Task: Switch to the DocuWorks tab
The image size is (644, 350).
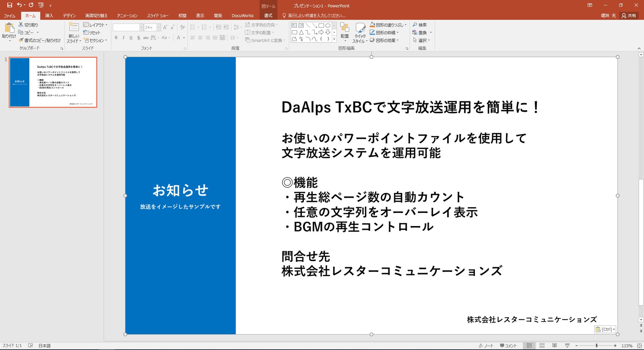Action: tap(243, 15)
